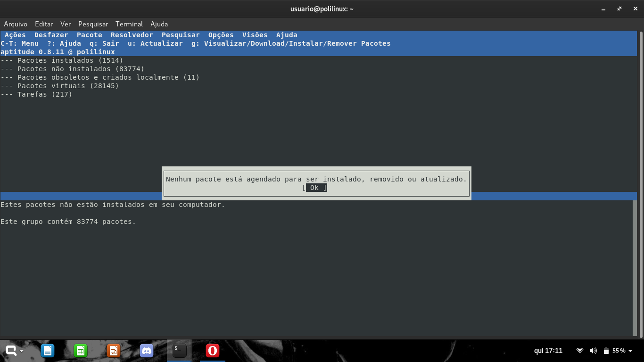
Task: Open Ajuda in the terminal menu bar
Action: (159, 24)
